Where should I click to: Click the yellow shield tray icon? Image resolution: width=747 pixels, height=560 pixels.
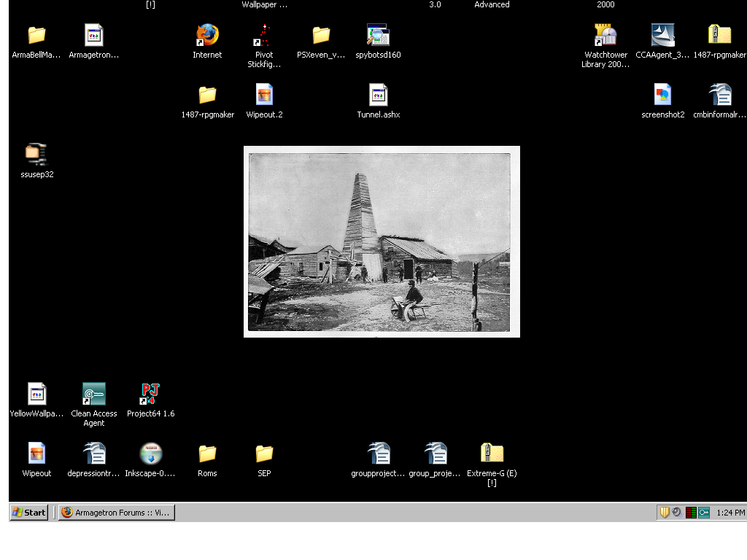coord(665,513)
